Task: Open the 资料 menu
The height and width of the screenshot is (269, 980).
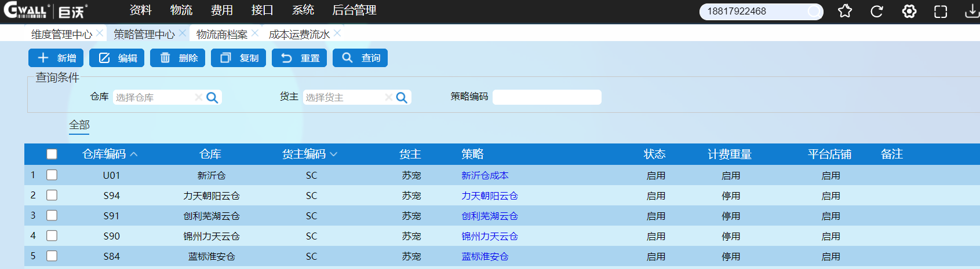Action: tap(140, 10)
